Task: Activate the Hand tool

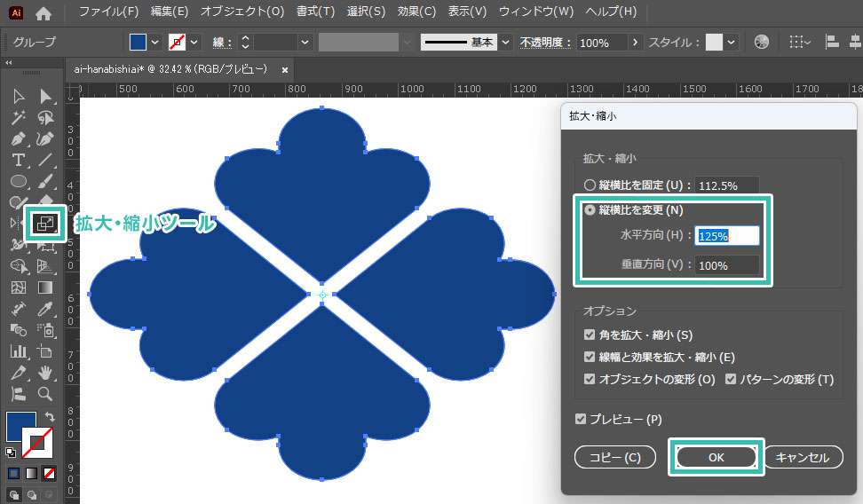Action: [x=44, y=373]
